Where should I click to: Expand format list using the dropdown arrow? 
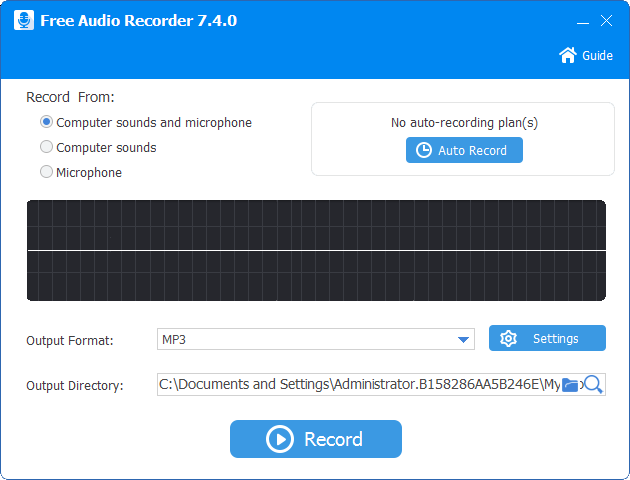[x=464, y=340]
